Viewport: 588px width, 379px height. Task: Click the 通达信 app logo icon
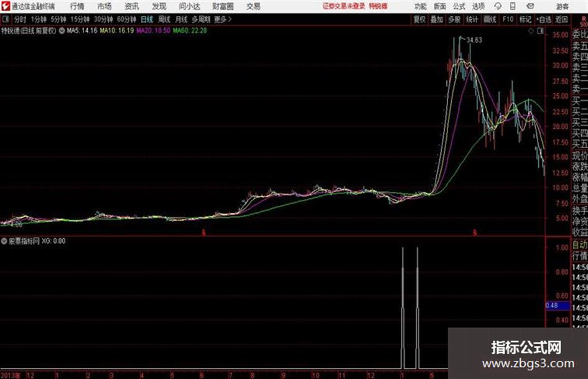5,6
